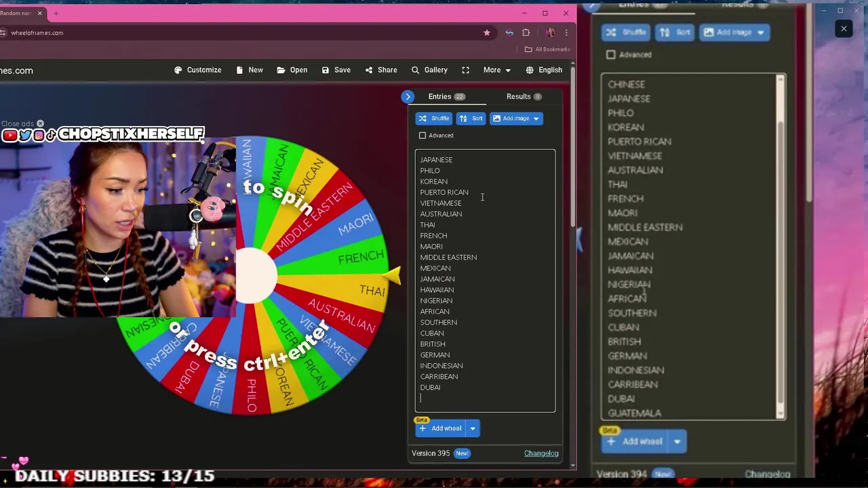
Task: Click the profile avatar in browser toolbar
Action: pyautogui.click(x=550, y=33)
